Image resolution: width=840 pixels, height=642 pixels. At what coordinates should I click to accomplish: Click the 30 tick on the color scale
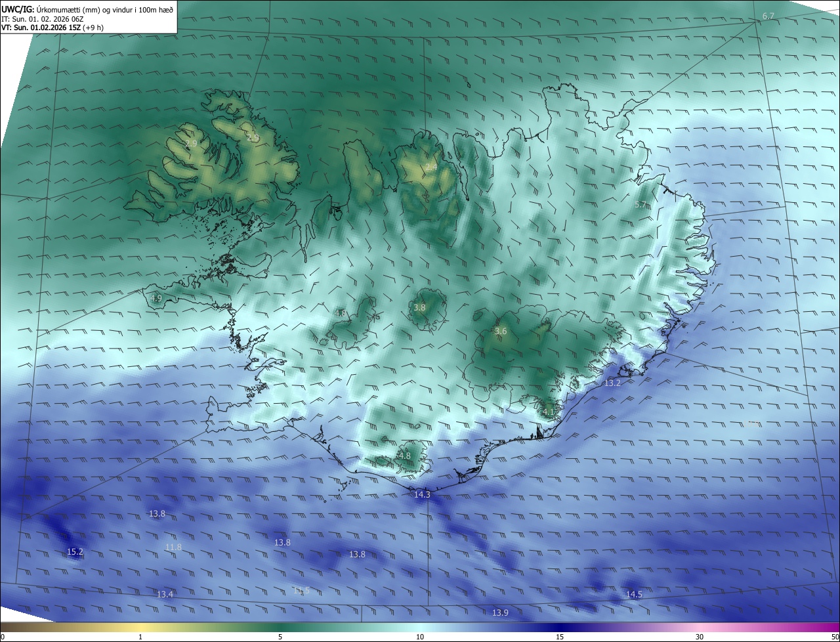click(x=700, y=637)
